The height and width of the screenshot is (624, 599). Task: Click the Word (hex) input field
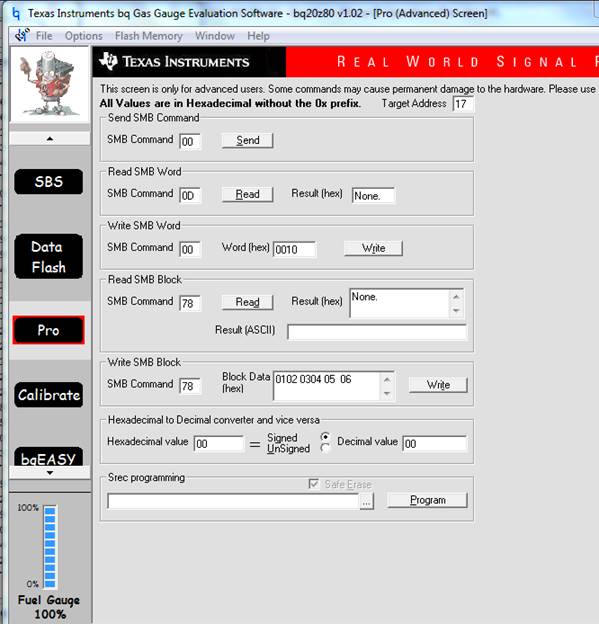(295, 250)
